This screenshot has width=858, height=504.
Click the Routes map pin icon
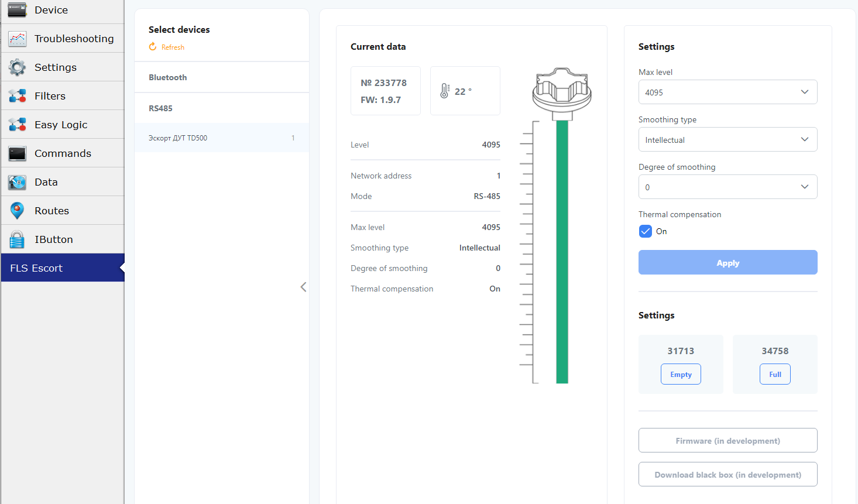click(17, 211)
